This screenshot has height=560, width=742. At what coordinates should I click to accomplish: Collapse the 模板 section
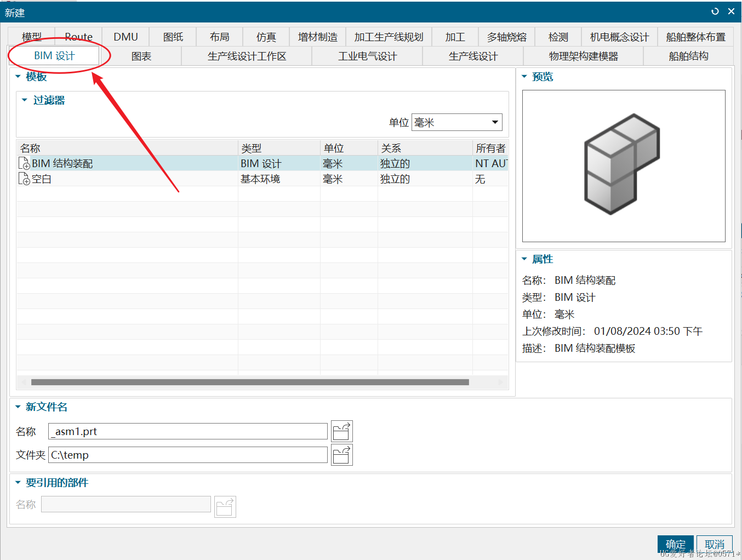point(18,77)
